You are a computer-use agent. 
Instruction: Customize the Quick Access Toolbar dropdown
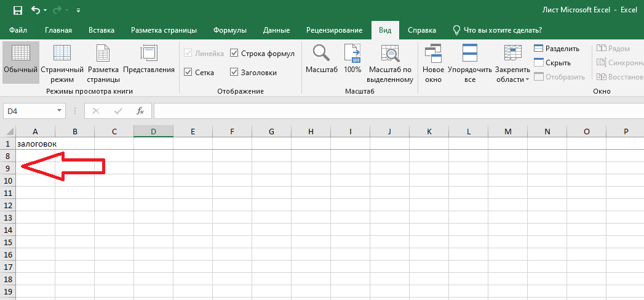click(79, 10)
